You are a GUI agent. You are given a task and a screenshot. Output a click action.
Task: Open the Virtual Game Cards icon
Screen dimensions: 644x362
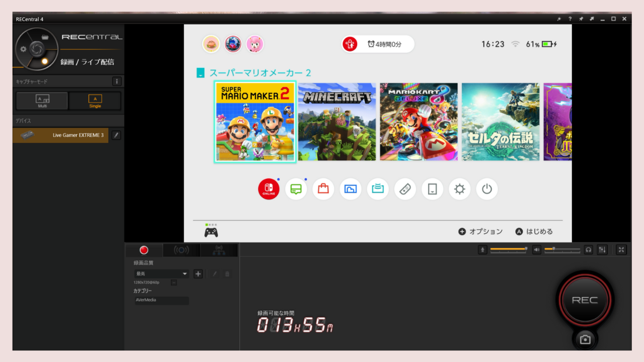click(432, 189)
